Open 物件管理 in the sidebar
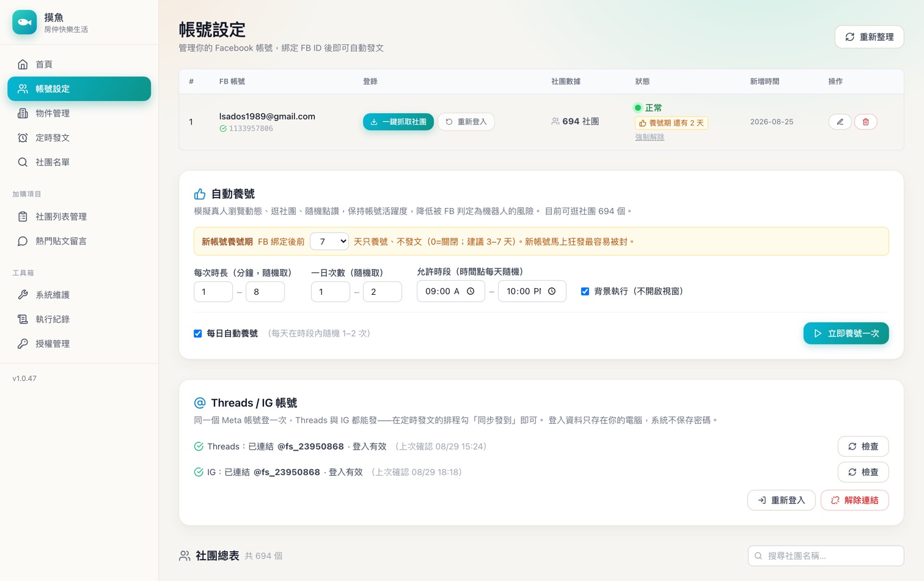 79,113
